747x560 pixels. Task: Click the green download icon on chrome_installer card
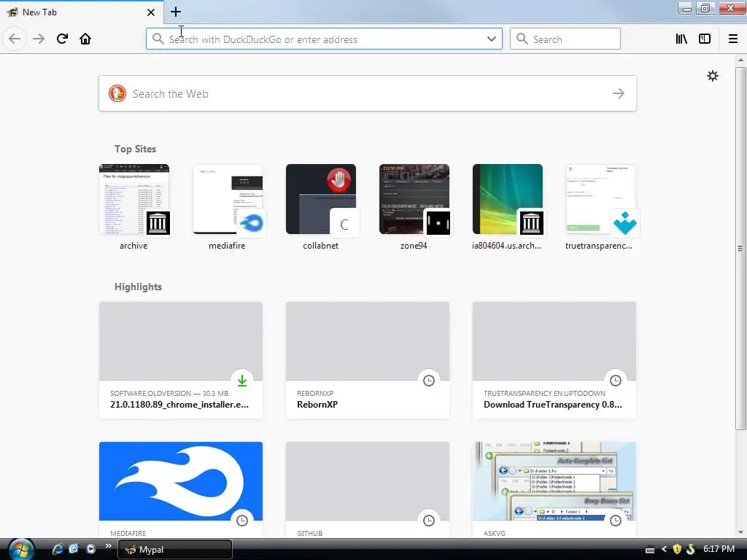242,381
